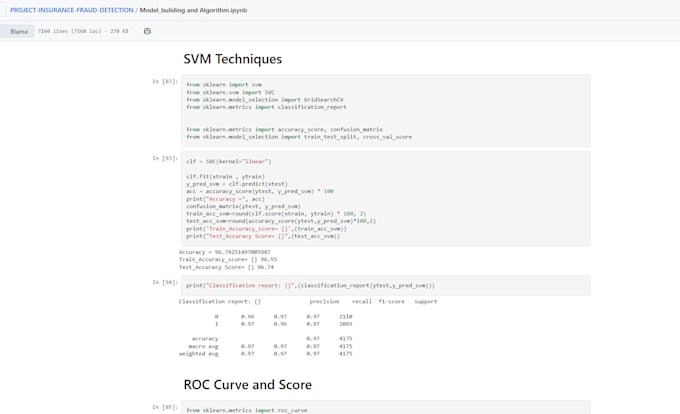The width and height of the screenshot is (680, 414).
Task: Click the support value 2065 for class 1
Action: (x=346, y=324)
